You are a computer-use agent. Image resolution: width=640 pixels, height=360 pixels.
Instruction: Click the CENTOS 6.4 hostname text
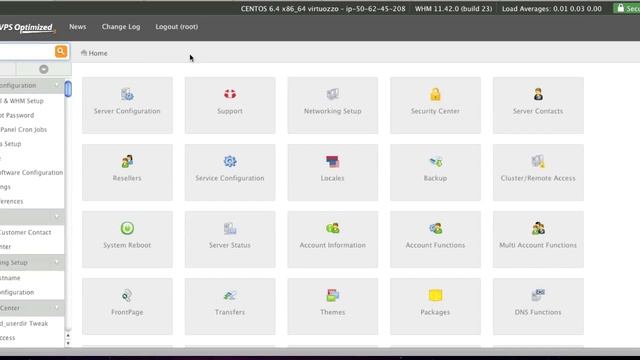(x=323, y=9)
